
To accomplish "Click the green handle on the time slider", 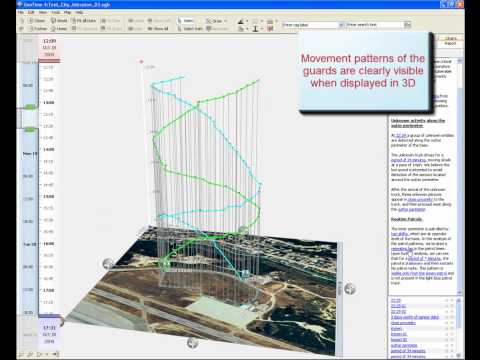I will click(x=29, y=107).
